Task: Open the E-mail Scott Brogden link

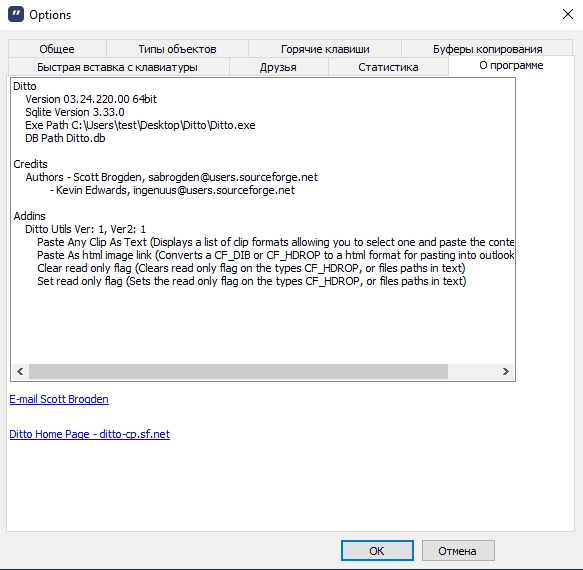Action: click(x=59, y=399)
